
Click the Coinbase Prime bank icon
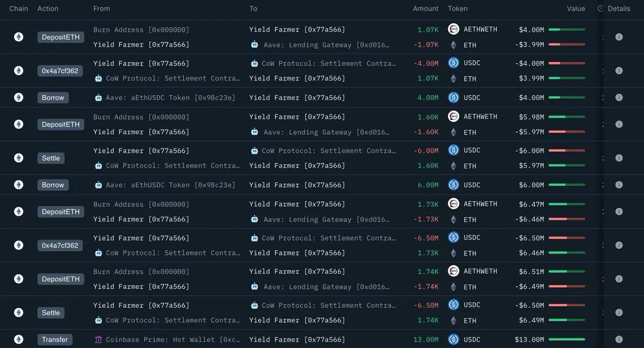(x=98, y=339)
